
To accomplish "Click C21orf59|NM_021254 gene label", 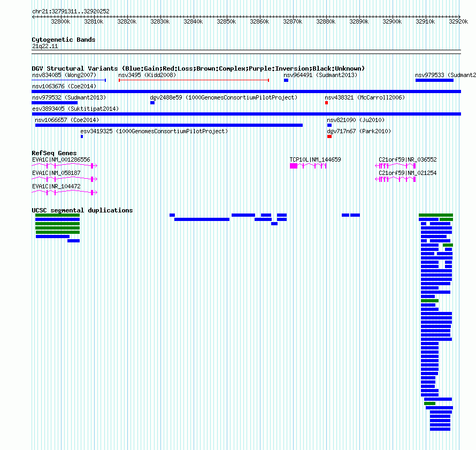I will (408, 173).
